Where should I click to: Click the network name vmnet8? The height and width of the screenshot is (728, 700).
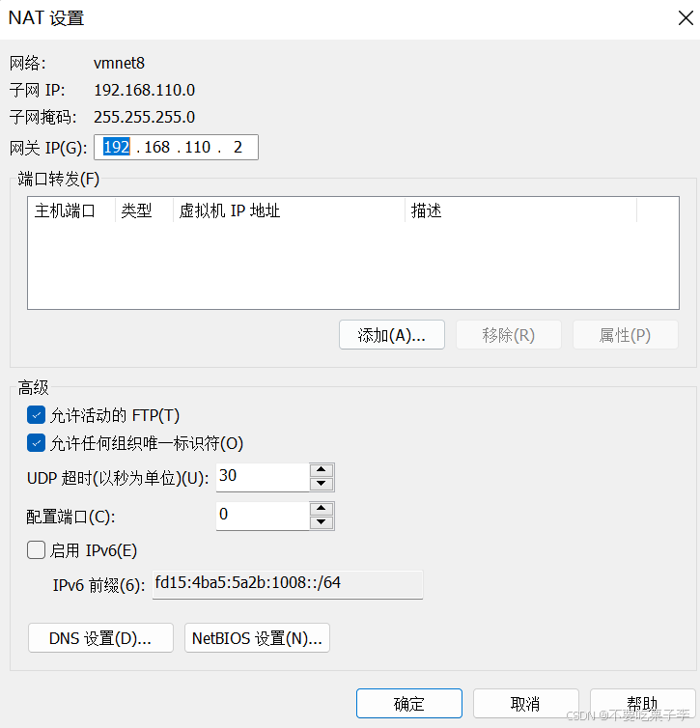(x=120, y=63)
